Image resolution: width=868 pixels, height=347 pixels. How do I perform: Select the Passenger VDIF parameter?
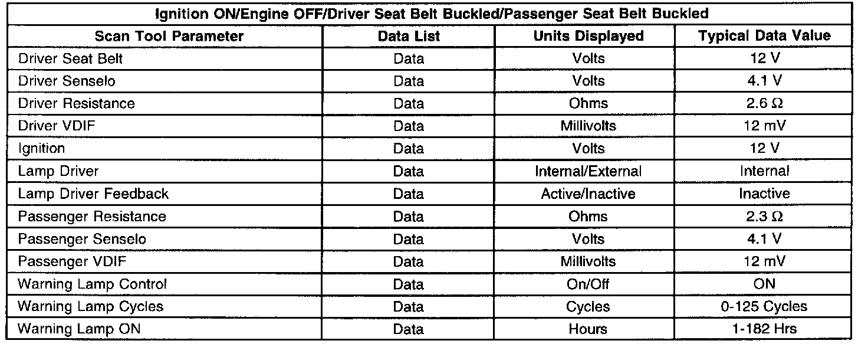click(x=72, y=261)
